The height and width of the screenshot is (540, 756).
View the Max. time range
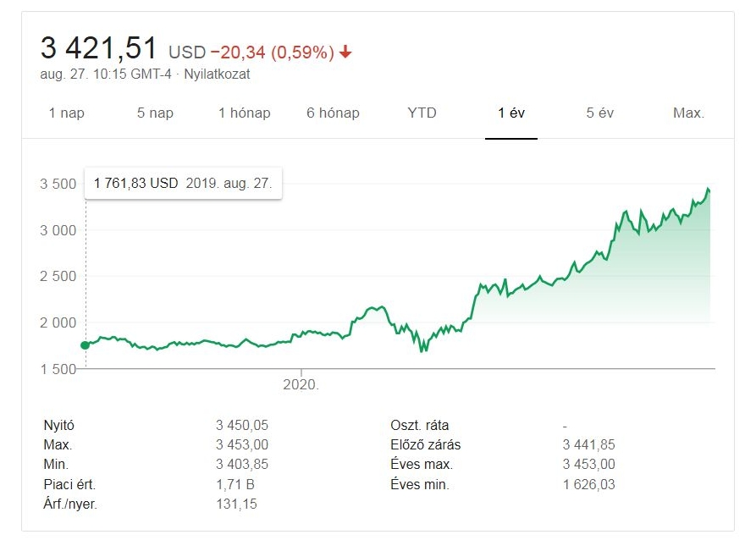689,113
